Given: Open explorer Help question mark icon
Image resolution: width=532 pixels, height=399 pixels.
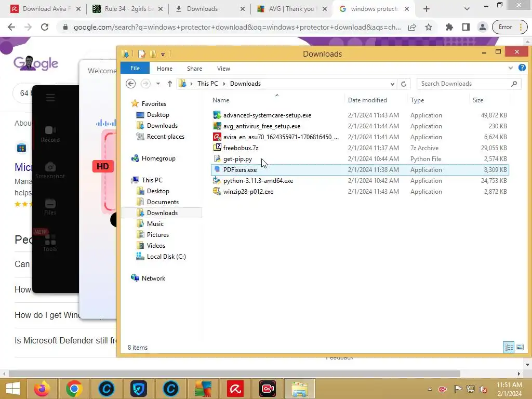Looking at the screenshot, I should [x=522, y=68].
